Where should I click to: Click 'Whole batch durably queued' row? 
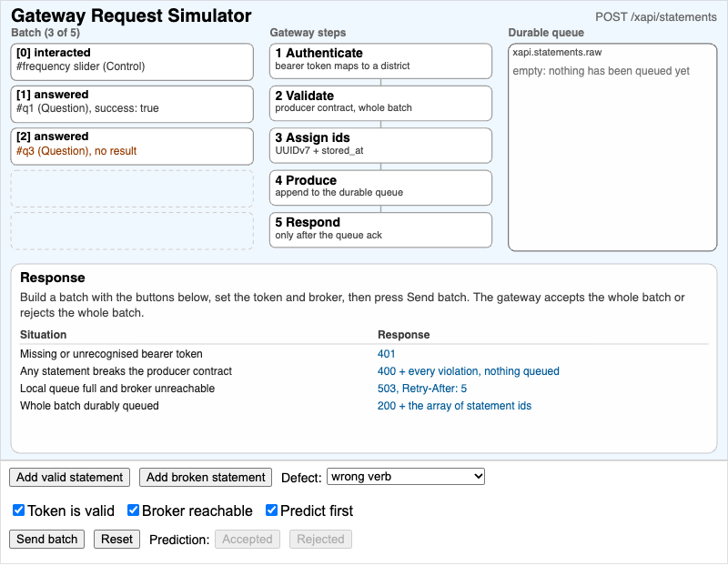pos(364,405)
